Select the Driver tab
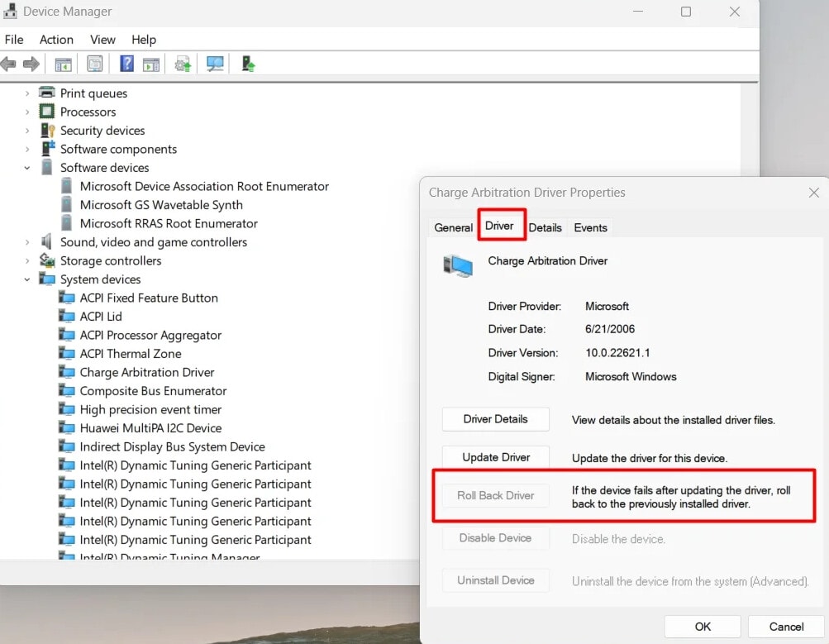Screen dimensions: 829x644 [499, 226]
